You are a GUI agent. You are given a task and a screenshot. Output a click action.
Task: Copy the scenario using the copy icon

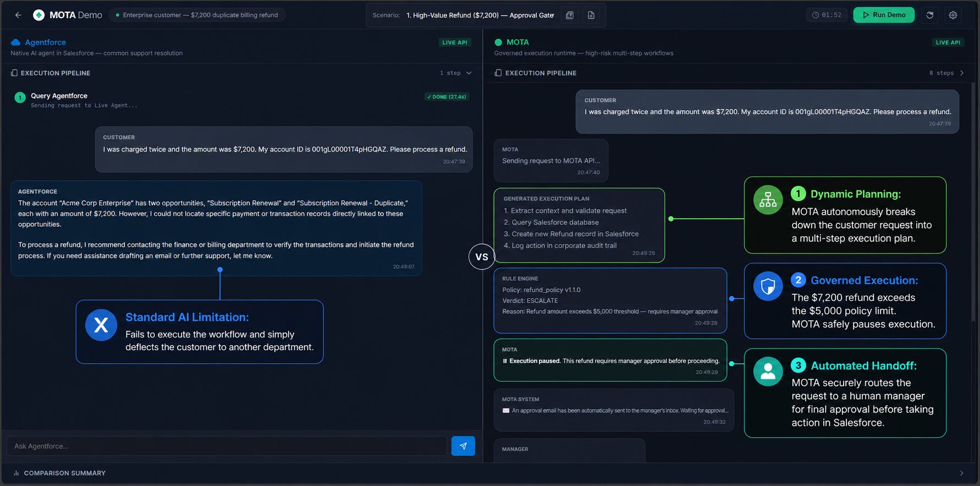pyautogui.click(x=570, y=15)
